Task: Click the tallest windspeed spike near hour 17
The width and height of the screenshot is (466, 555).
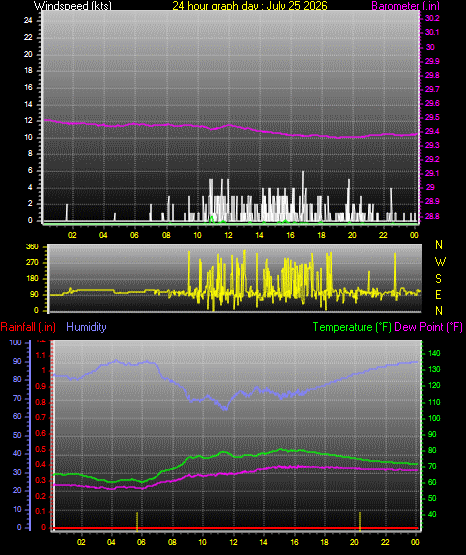Action: coord(303,196)
